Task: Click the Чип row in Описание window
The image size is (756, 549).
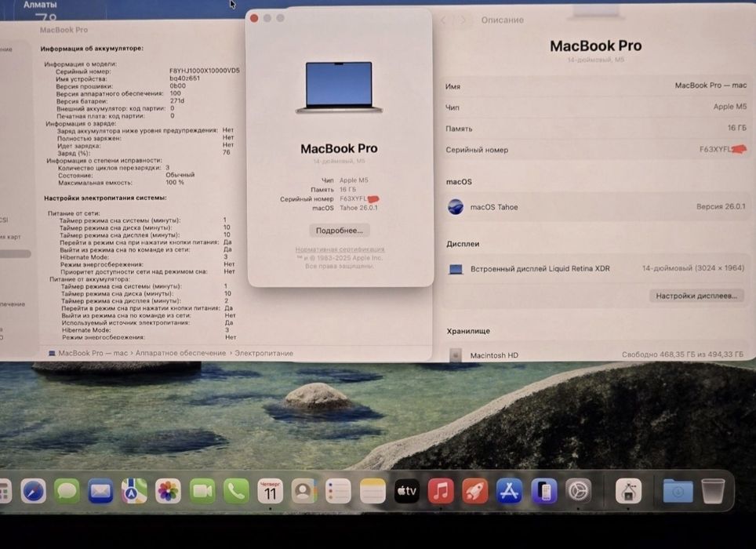Action: [596, 107]
